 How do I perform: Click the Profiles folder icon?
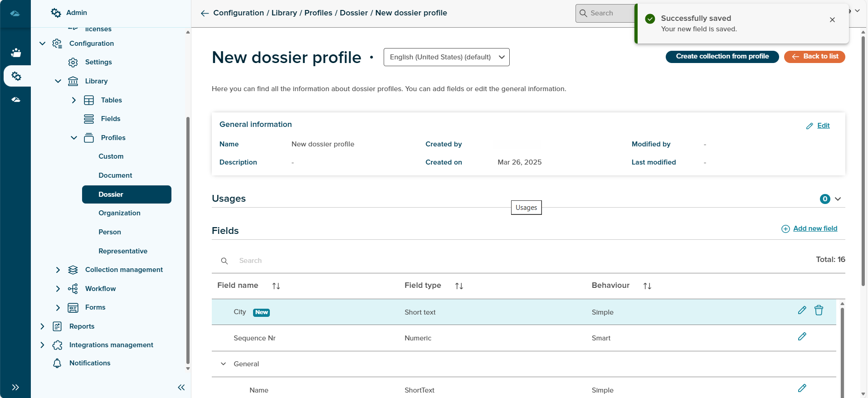click(x=89, y=138)
